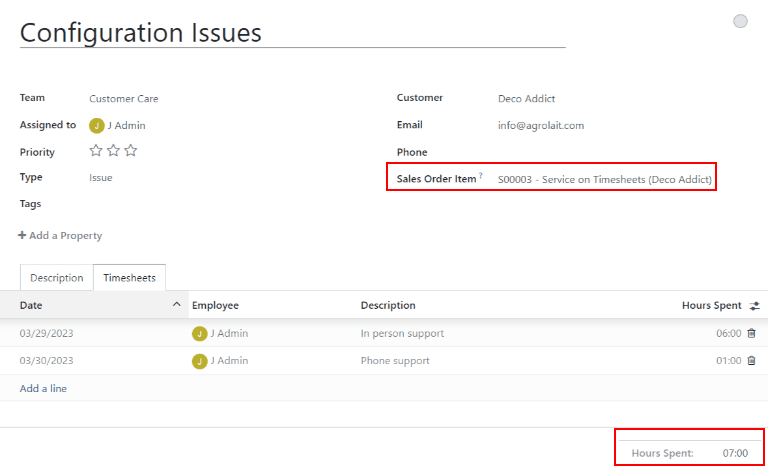Open optional columns settings icon
Viewport: 768px width, 469px height.
coord(754,305)
